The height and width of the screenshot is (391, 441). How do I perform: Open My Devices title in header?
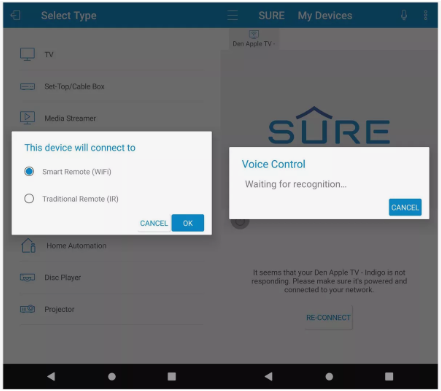coord(325,15)
